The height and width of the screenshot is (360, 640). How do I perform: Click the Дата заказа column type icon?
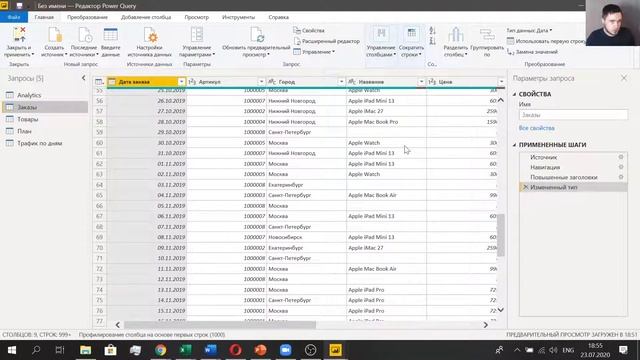pyautogui.click(x=112, y=82)
